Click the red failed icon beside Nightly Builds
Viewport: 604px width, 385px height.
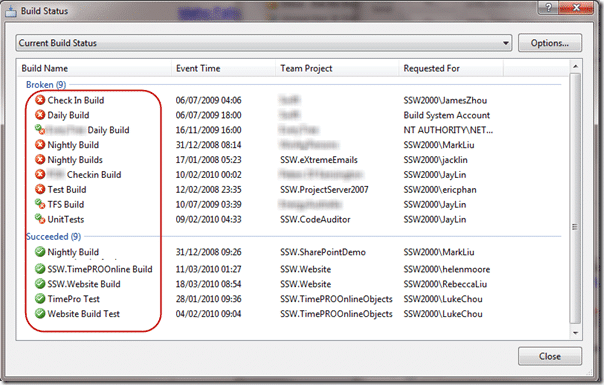tap(40, 160)
